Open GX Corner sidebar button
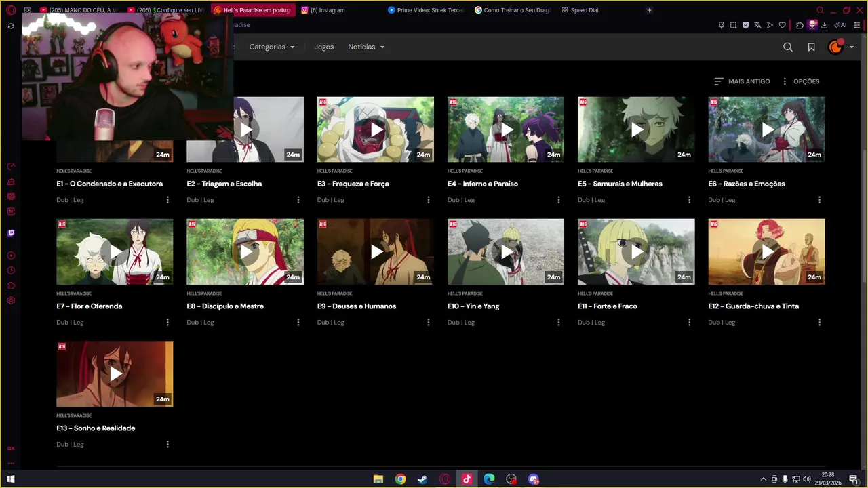 tap(11, 448)
